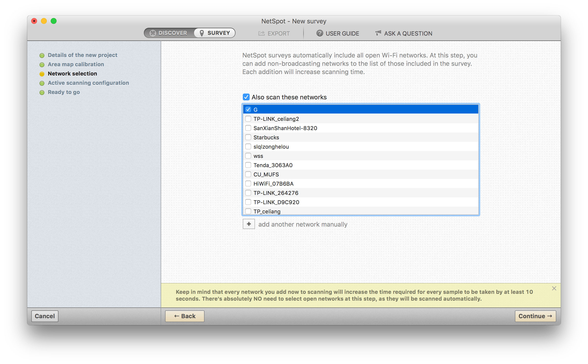Check the wss network checkbox
Viewport: 588px width, 364px height.
pyautogui.click(x=248, y=156)
